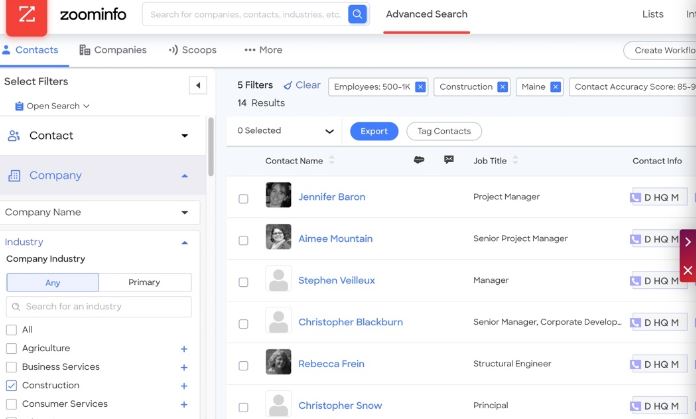
Task: Expand Consumer Services with plus icon
Action: pos(184,404)
